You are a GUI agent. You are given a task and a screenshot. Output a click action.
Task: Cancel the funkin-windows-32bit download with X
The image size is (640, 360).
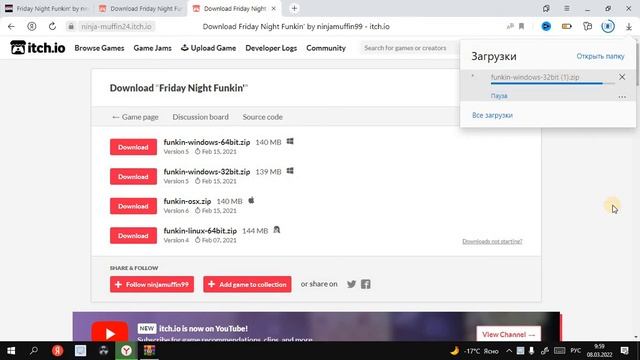pyautogui.click(x=622, y=77)
